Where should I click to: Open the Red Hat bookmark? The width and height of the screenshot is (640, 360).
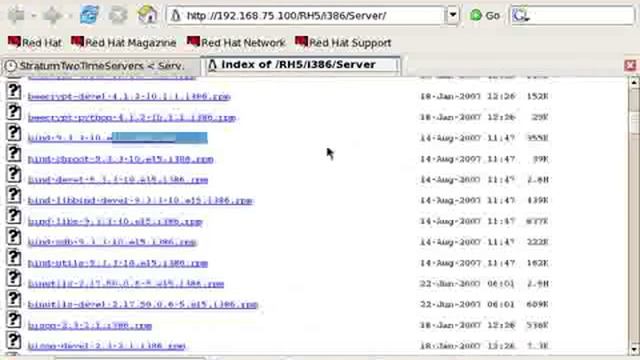(x=35, y=42)
